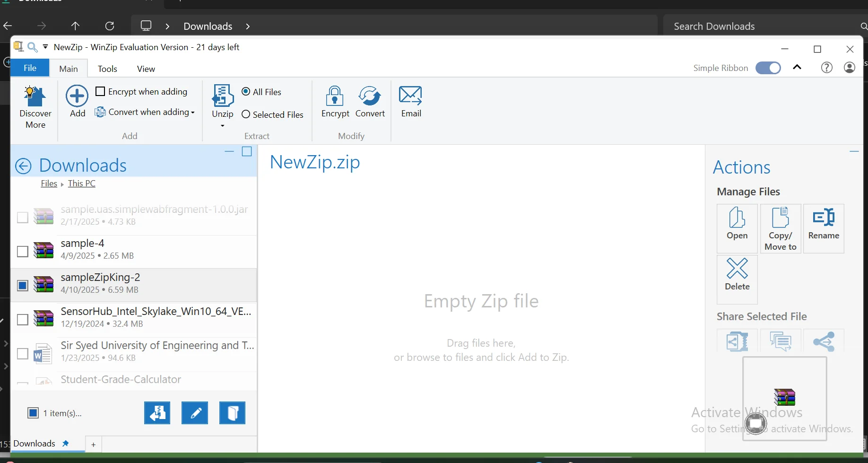The image size is (868, 463).
Task: Click Copy/Move to action
Action: click(781, 228)
